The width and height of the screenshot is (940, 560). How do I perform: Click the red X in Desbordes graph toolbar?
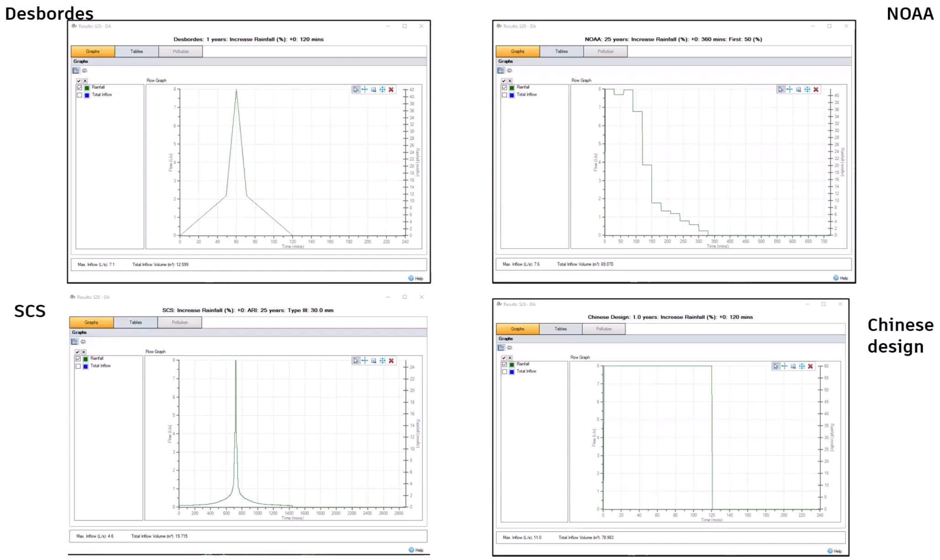(391, 89)
